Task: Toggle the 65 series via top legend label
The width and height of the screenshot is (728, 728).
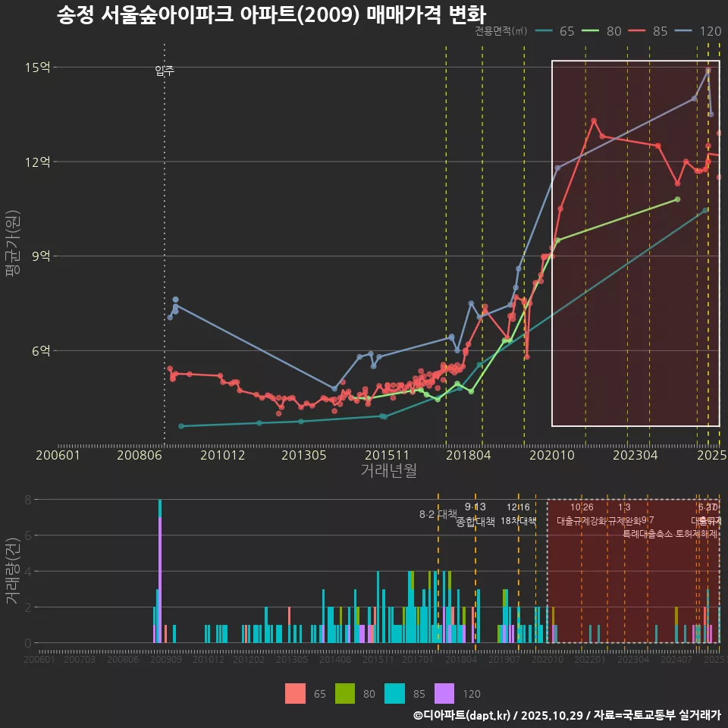Action: (x=566, y=32)
